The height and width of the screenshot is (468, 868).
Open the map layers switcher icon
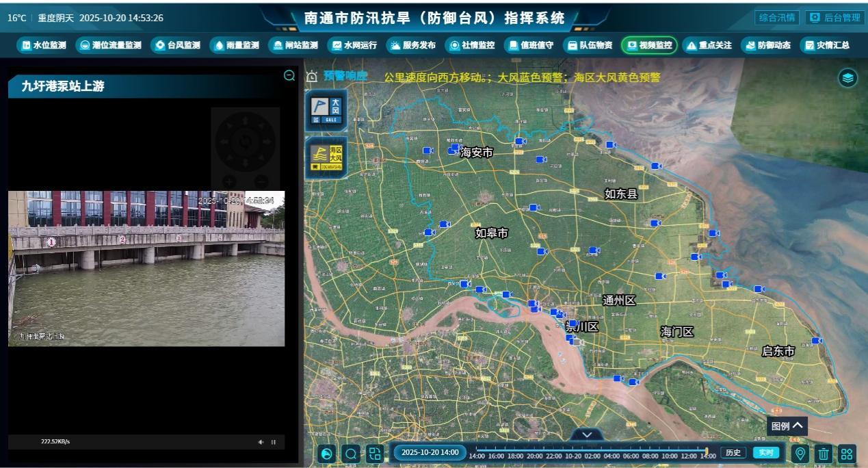click(x=848, y=78)
